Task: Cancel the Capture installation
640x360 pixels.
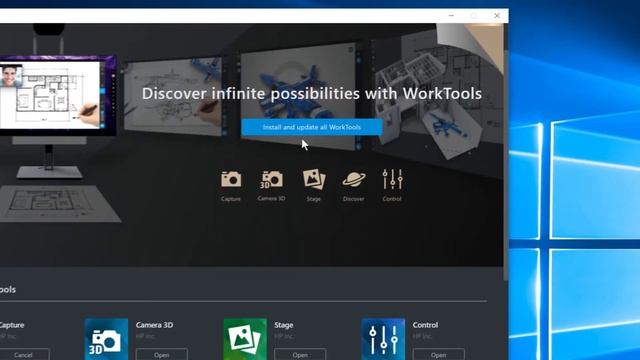Action: (x=23, y=354)
